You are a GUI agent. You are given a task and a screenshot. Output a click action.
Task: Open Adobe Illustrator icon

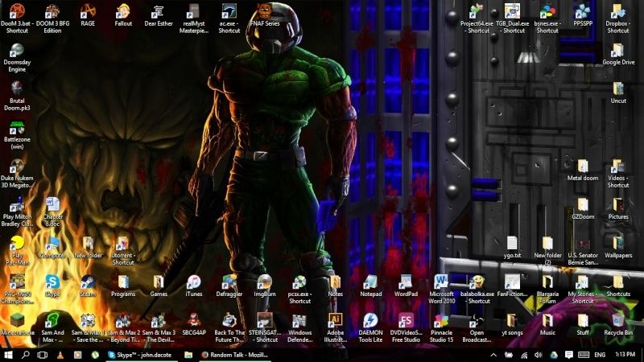pos(335,320)
